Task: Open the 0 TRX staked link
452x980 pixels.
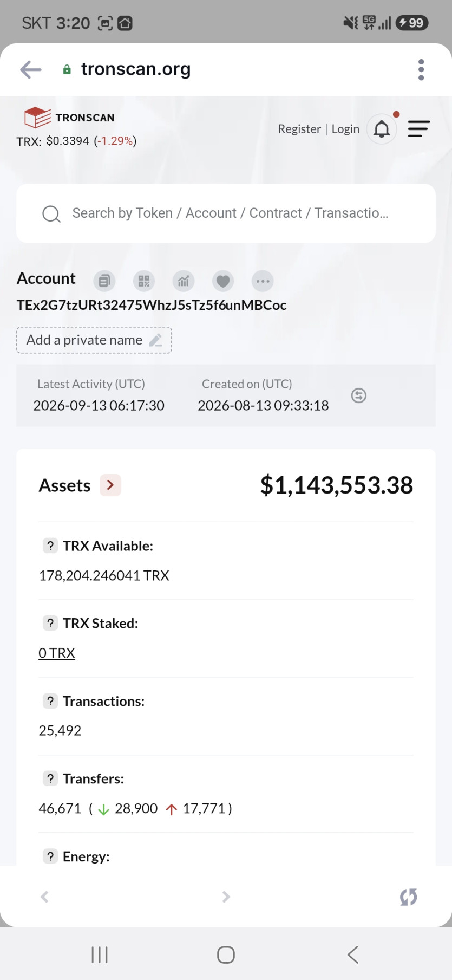Action: [x=57, y=653]
